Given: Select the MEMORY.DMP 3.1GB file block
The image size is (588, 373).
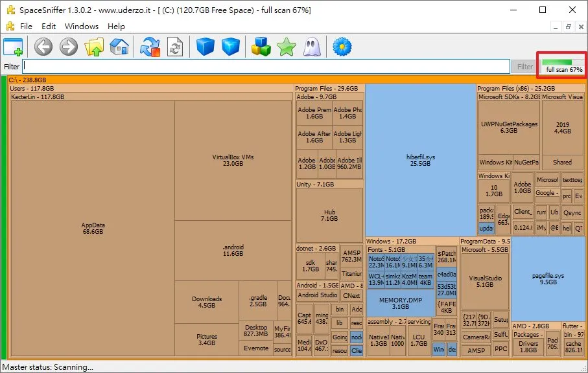Looking at the screenshot, I should 401,303.
